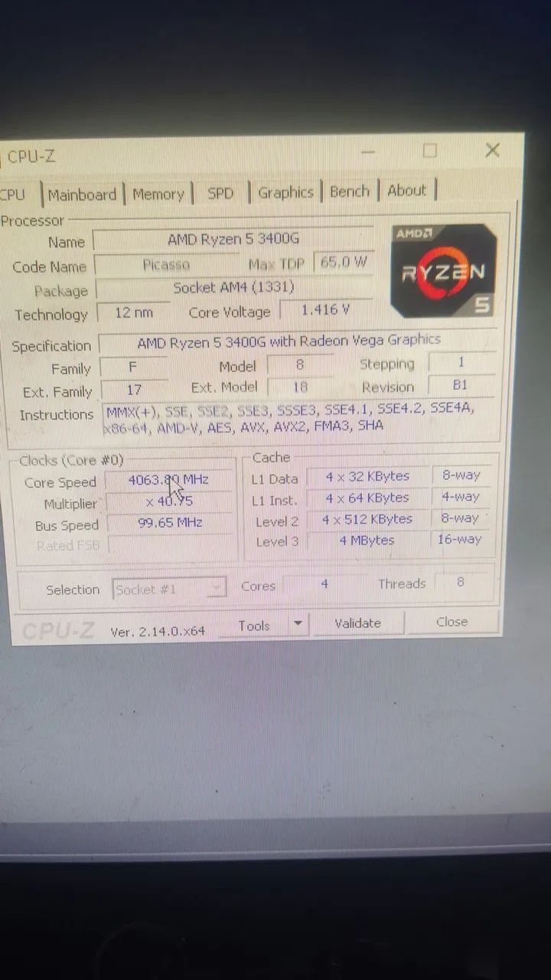Click the Specification text field
The height and width of the screenshot is (980, 551).
pos(297,341)
